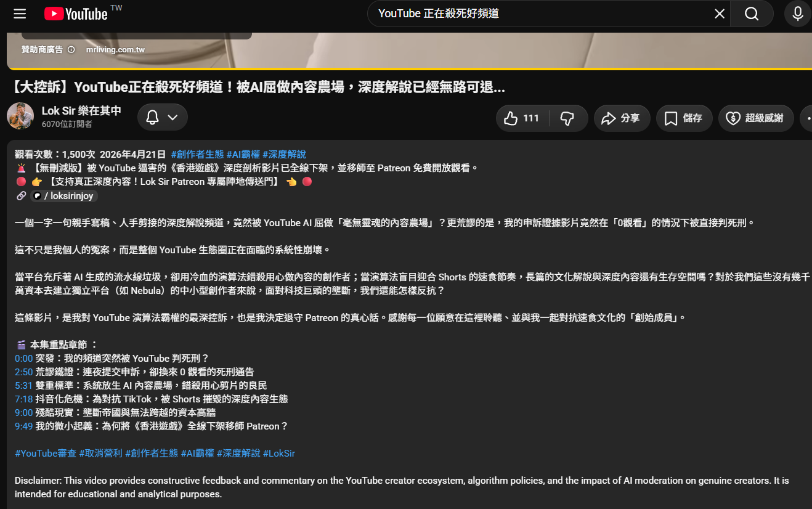Jump to chapter timestamp 7:18
The image size is (812, 509).
[x=23, y=399]
